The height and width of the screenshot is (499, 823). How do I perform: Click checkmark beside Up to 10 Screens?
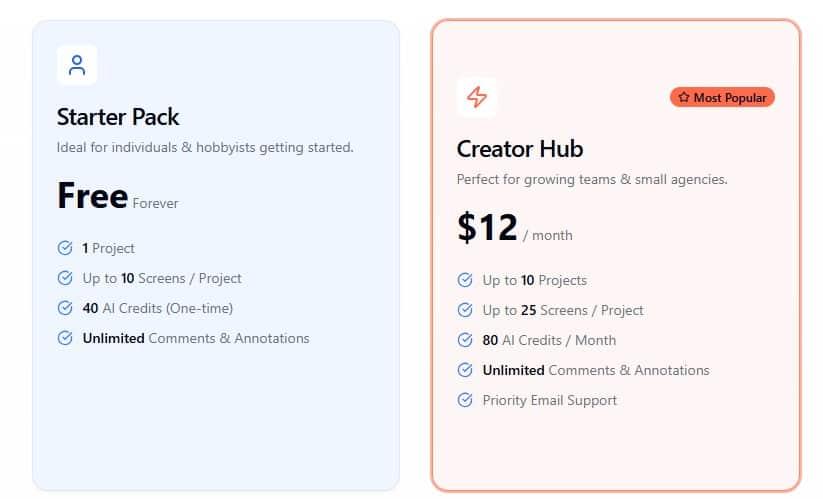click(x=65, y=278)
